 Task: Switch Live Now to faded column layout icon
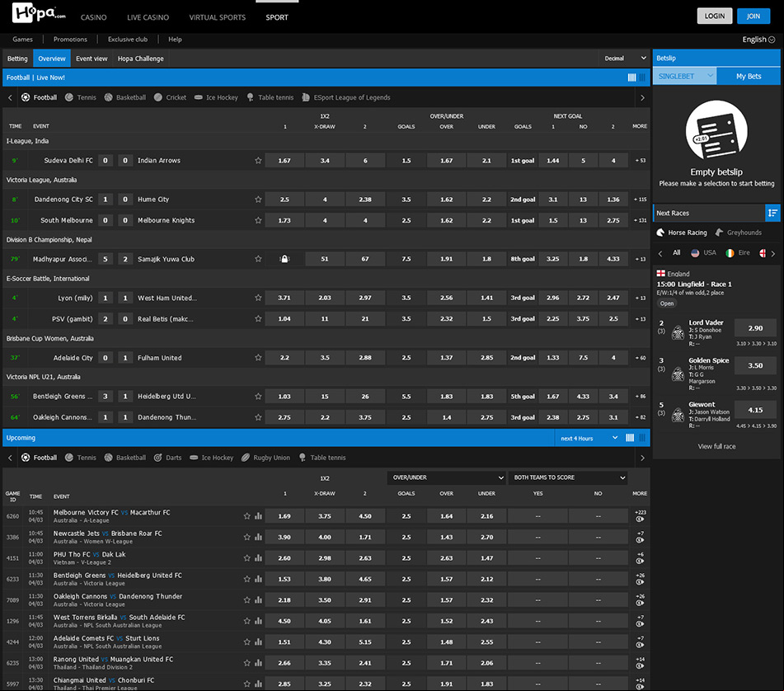tap(642, 78)
